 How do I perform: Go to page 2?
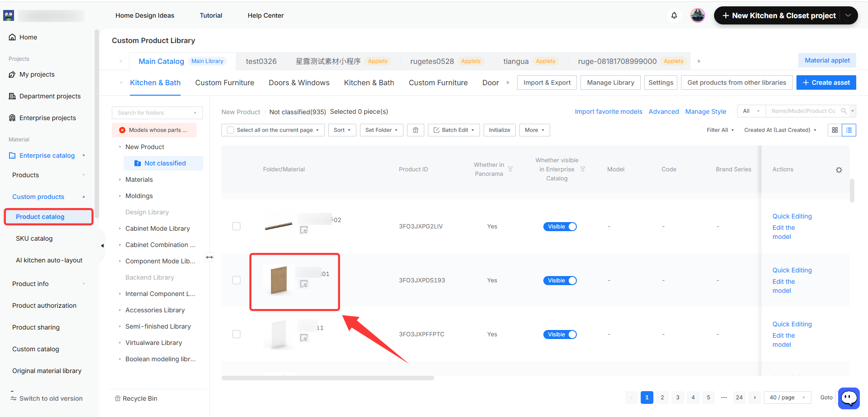(x=662, y=398)
